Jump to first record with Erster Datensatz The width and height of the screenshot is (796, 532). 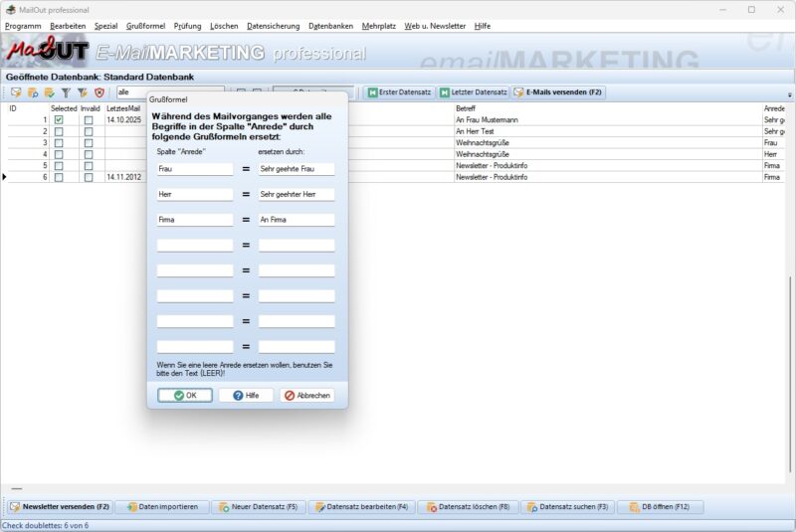pos(396,92)
